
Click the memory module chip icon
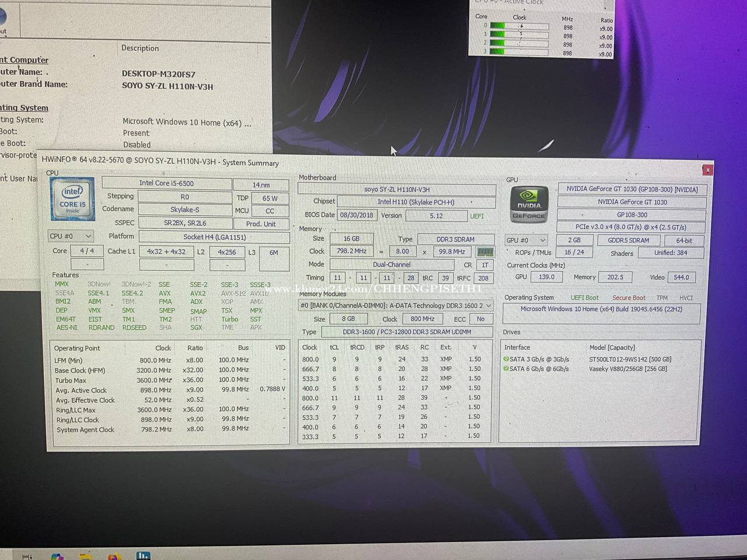tap(485, 252)
